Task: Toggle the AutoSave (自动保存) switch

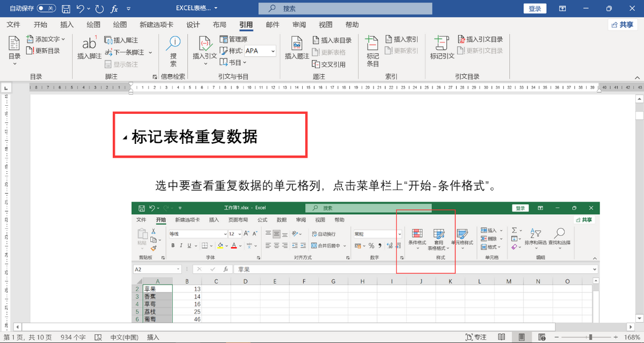Action: pyautogui.click(x=46, y=9)
